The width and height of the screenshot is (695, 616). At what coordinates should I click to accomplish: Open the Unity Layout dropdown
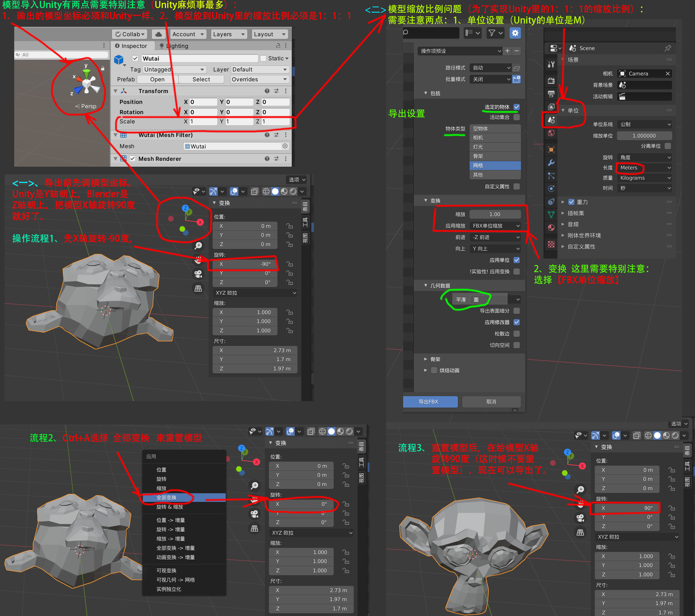[x=270, y=34]
